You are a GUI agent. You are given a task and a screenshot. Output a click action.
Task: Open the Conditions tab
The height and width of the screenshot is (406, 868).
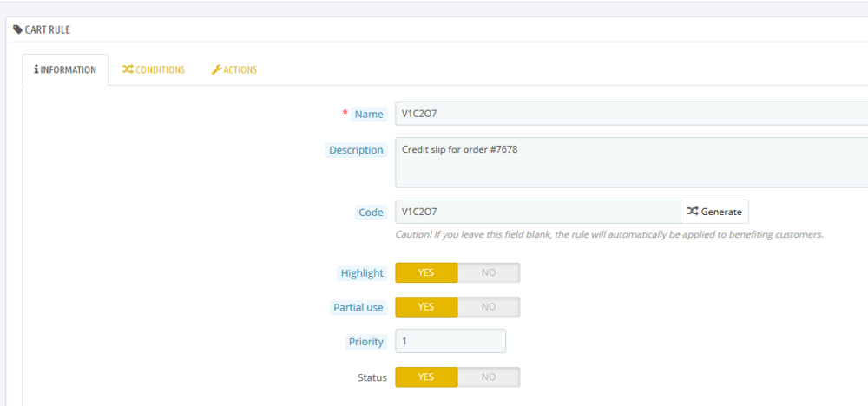click(154, 70)
